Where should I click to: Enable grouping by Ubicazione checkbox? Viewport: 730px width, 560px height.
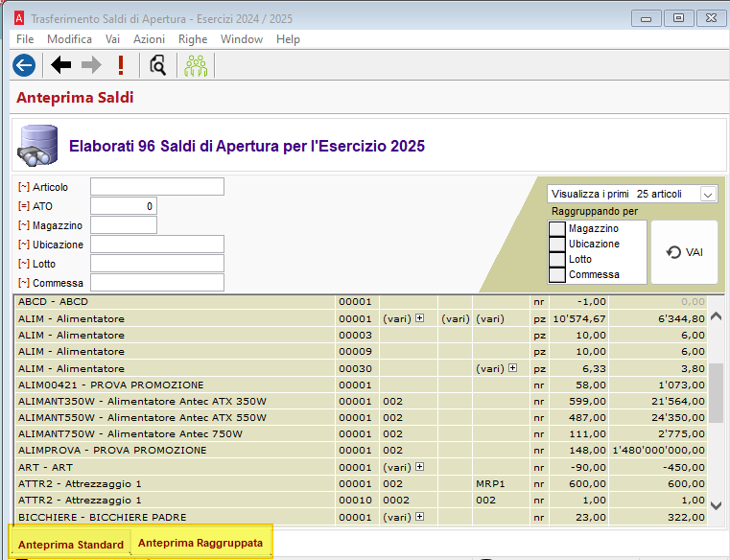click(x=556, y=244)
